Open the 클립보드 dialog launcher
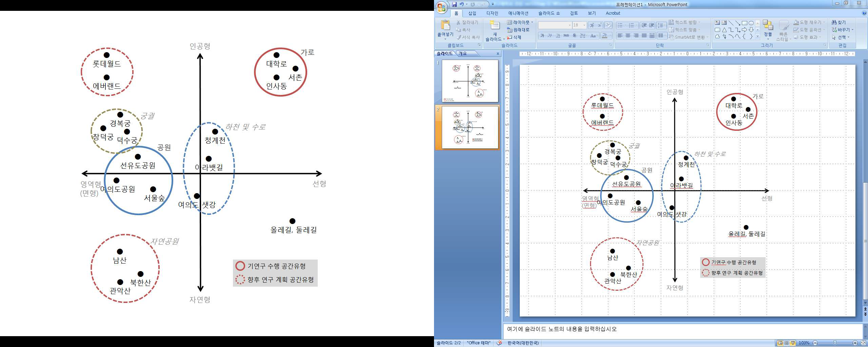Viewport: 868px width, 347px height. [x=479, y=45]
